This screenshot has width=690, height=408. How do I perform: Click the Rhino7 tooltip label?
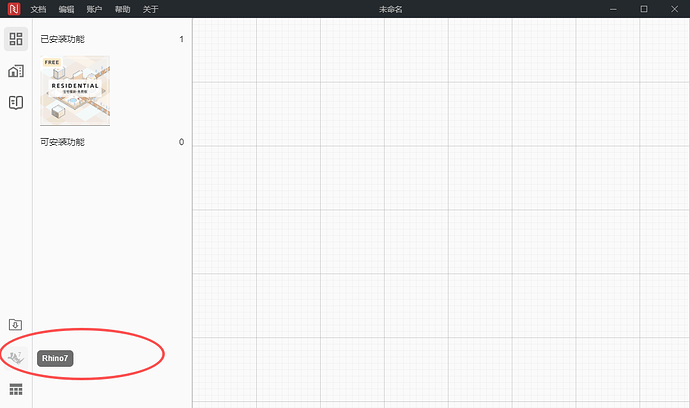(x=55, y=358)
